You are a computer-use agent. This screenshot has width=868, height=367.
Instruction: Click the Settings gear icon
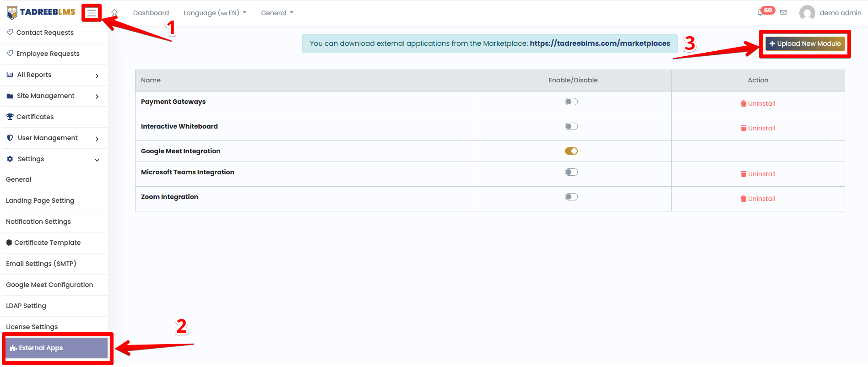pyautogui.click(x=10, y=159)
